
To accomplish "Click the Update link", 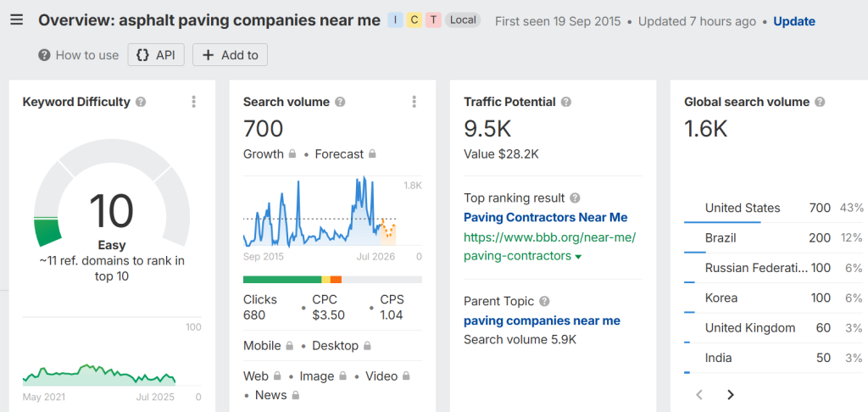I will (x=794, y=21).
